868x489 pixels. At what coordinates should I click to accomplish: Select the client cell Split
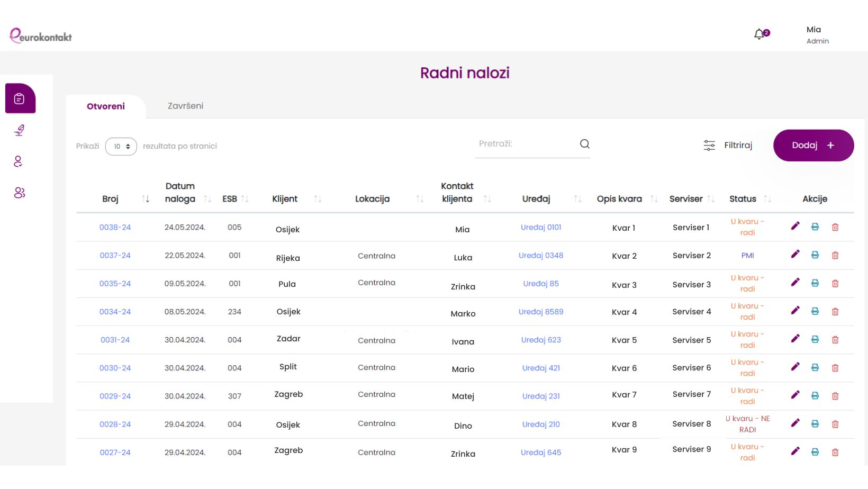coord(288,367)
